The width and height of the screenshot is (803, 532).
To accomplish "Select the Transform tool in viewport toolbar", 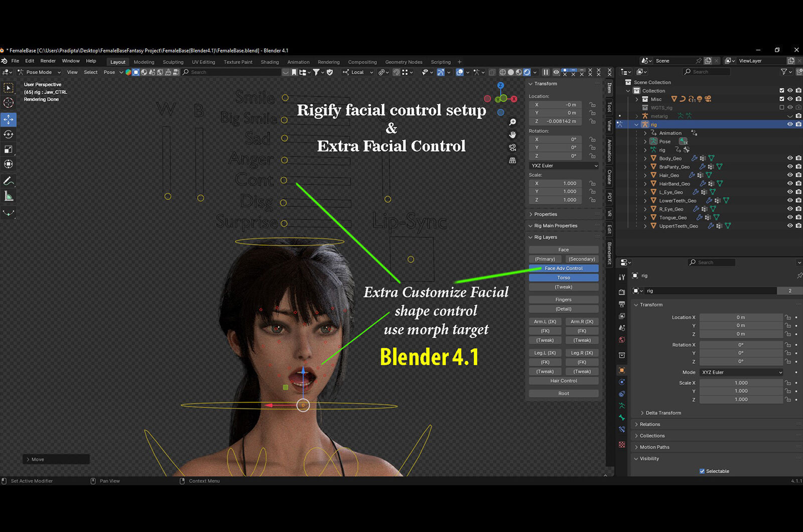I will tap(9, 164).
